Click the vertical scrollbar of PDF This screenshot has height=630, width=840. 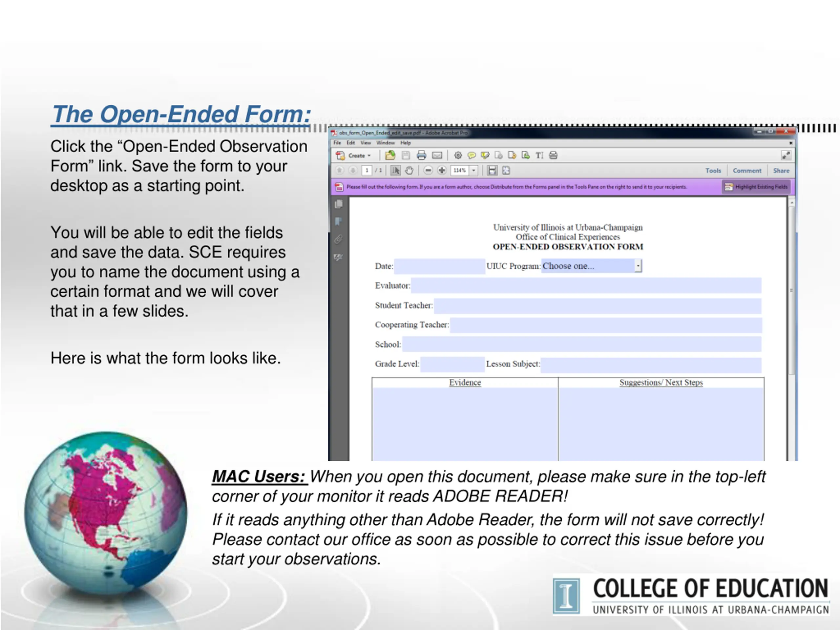[792, 290]
